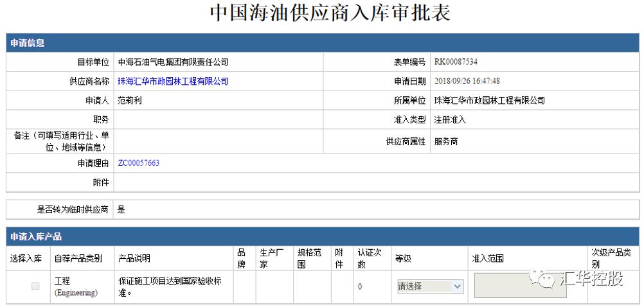Viewport: 644px width, 307px height.
Task: Open application reason link ZC00057663
Action: click(x=138, y=163)
